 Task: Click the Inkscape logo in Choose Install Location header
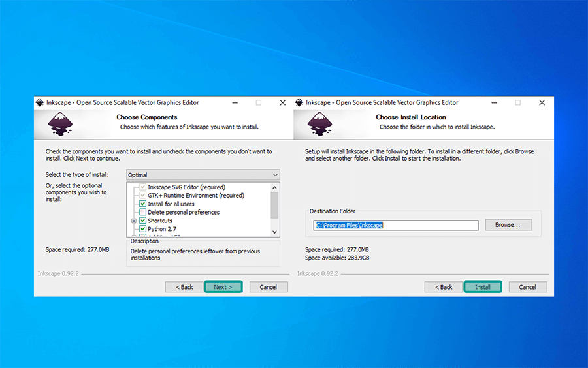(x=319, y=125)
